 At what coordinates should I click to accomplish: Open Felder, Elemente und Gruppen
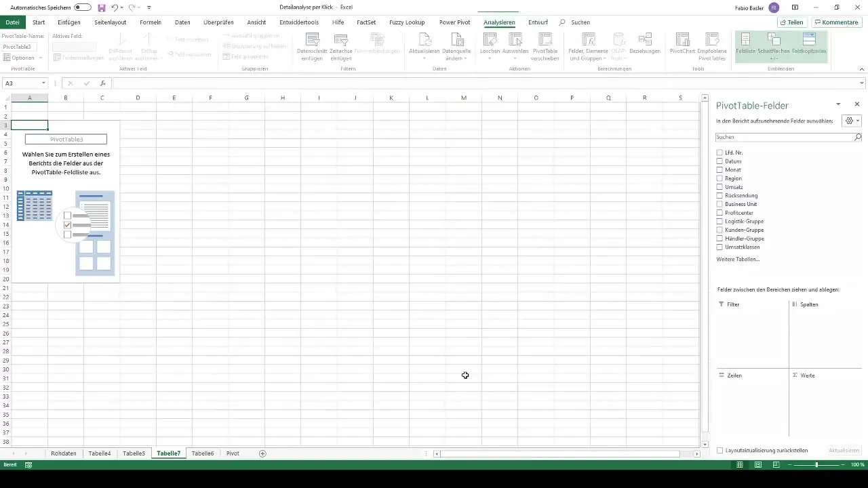(x=589, y=46)
